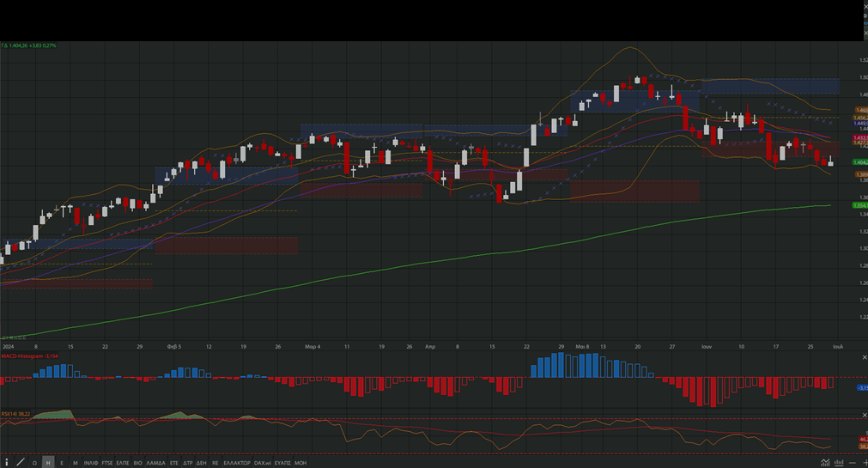Click the Απρ date axis label

430,347
